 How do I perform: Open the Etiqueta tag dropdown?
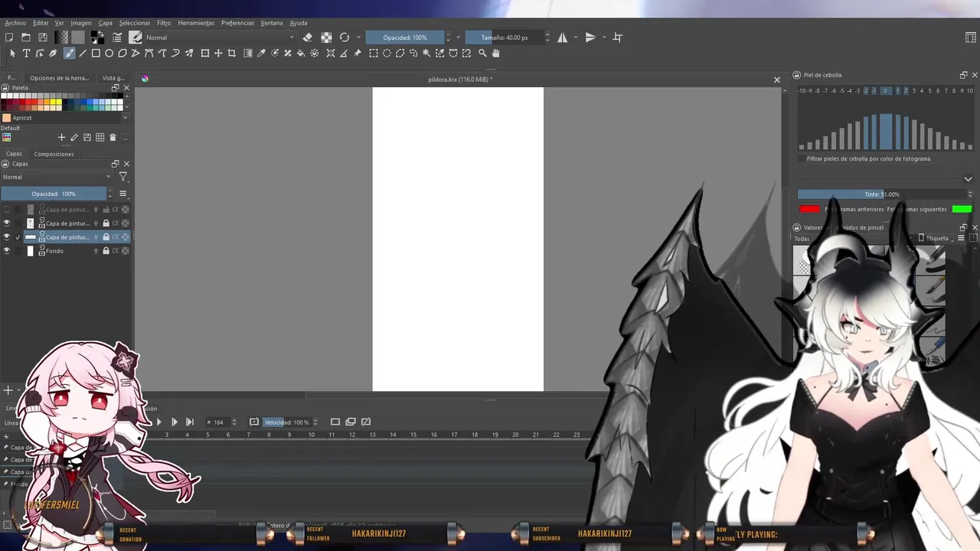936,238
